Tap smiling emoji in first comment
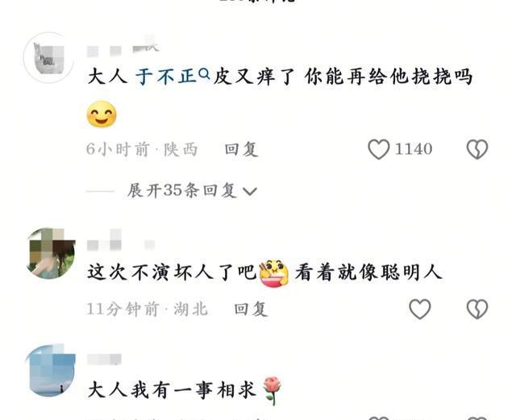The height and width of the screenshot is (420, 516). point(102,114)
